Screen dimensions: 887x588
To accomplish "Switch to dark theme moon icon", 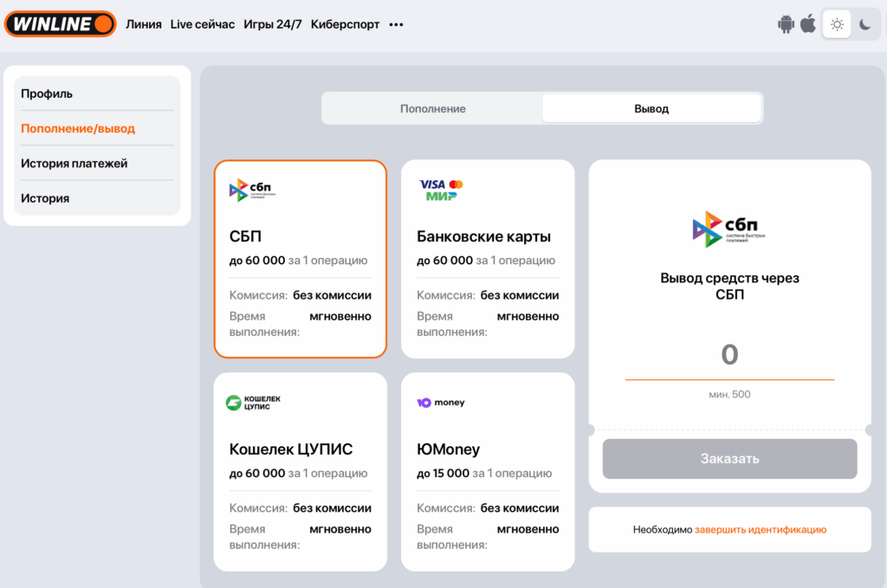I will pos(865,24).
